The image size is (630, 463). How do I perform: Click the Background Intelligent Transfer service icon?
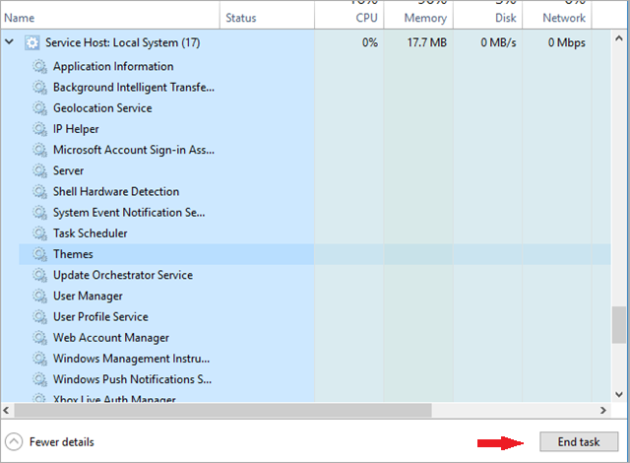[x=39, y=87]
